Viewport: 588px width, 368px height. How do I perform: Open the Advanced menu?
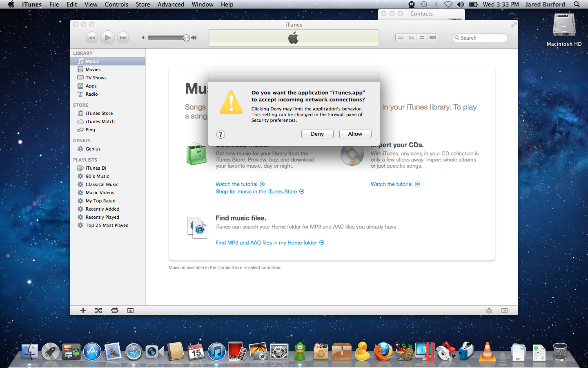coord(171,4)
